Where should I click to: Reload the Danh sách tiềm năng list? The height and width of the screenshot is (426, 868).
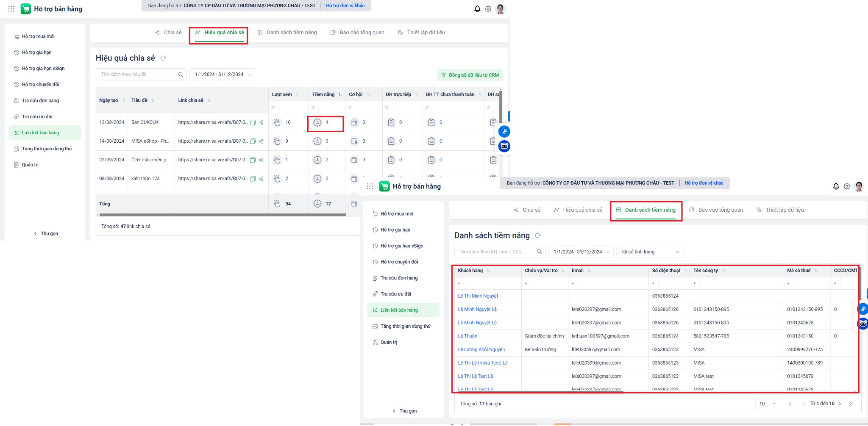click(538, 236)
